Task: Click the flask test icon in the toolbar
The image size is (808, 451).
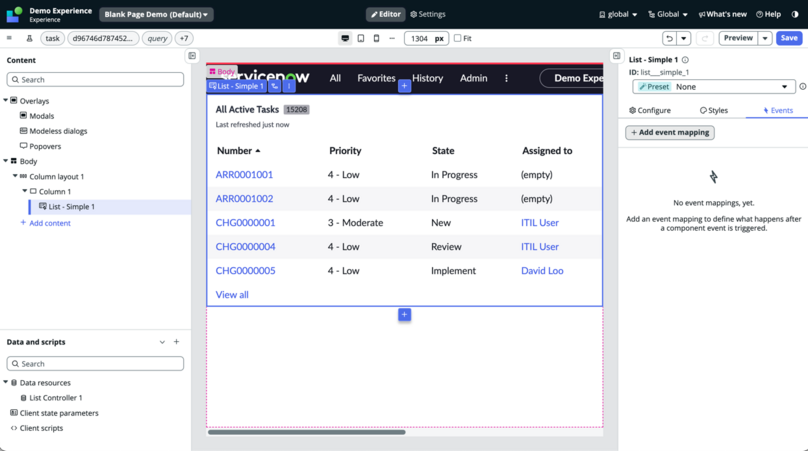Action: pos(29,38)
